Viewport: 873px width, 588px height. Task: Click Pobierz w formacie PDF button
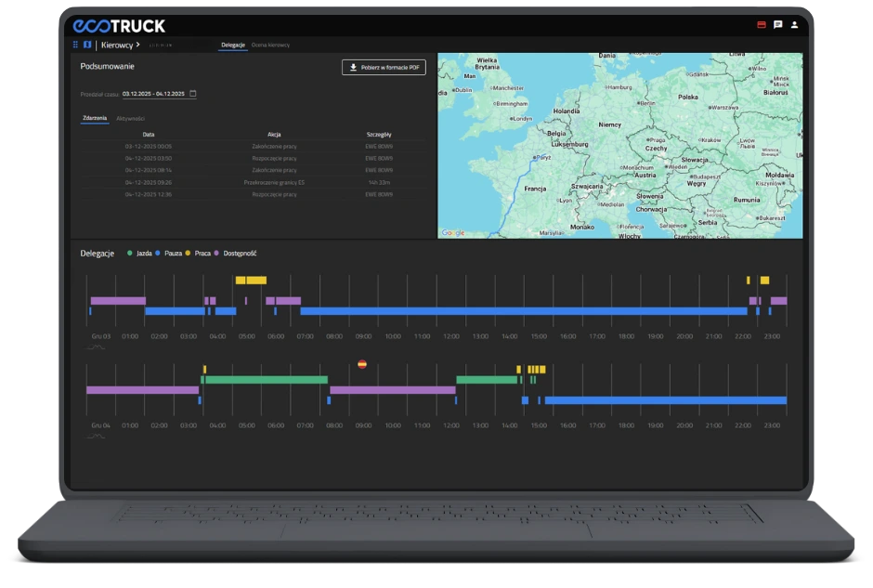pos(384,67)
